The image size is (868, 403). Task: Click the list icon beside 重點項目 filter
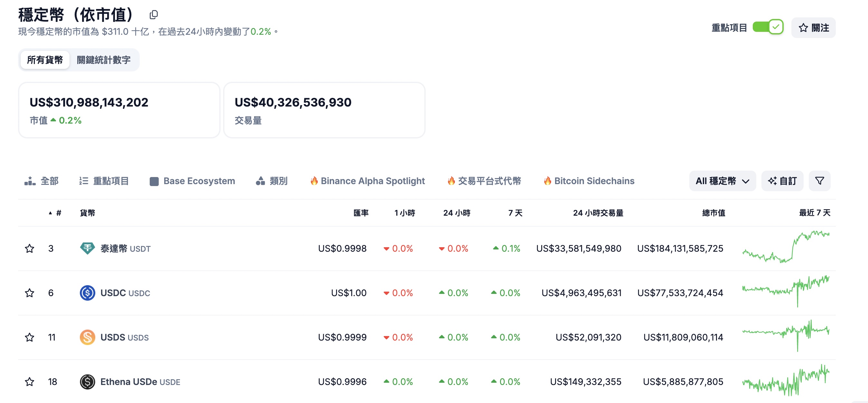(x=84, y=181)
